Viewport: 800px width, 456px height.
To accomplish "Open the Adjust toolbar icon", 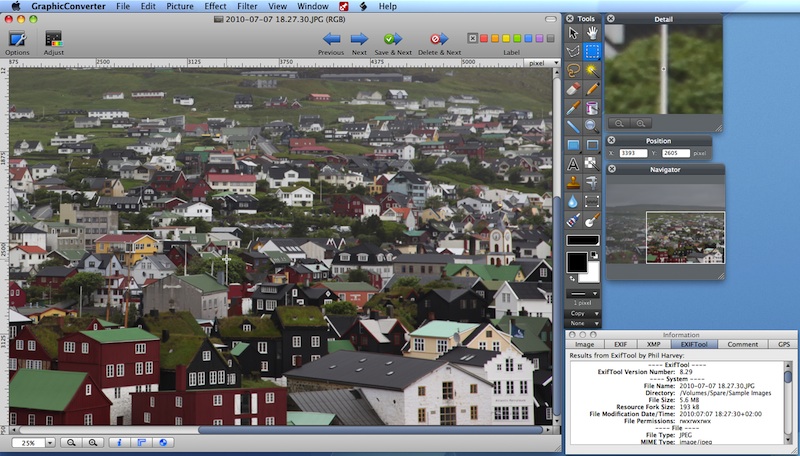I will click(54, 40).
